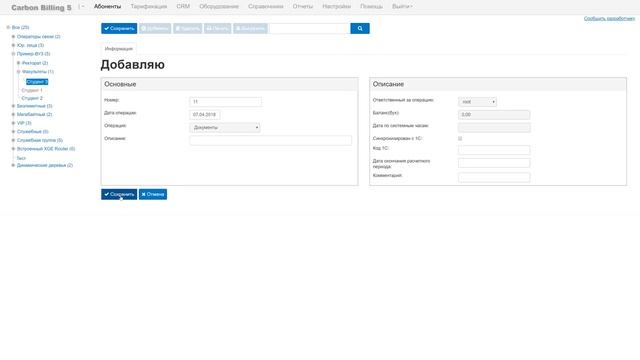Click the Комментарий input field

coord(494,177)
